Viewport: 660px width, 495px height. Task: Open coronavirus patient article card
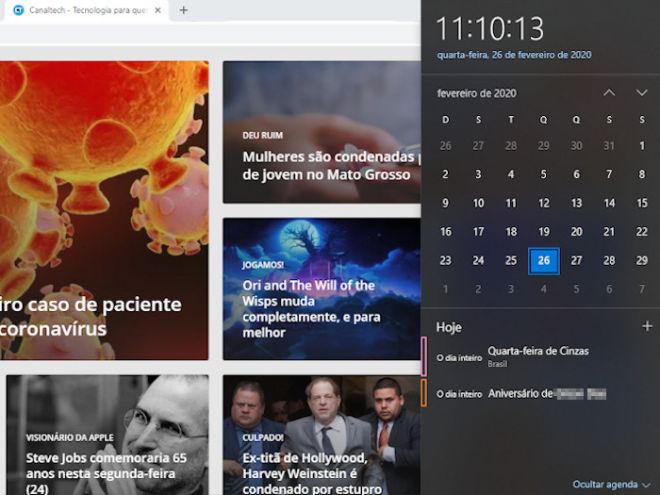(x=104, y=210)
